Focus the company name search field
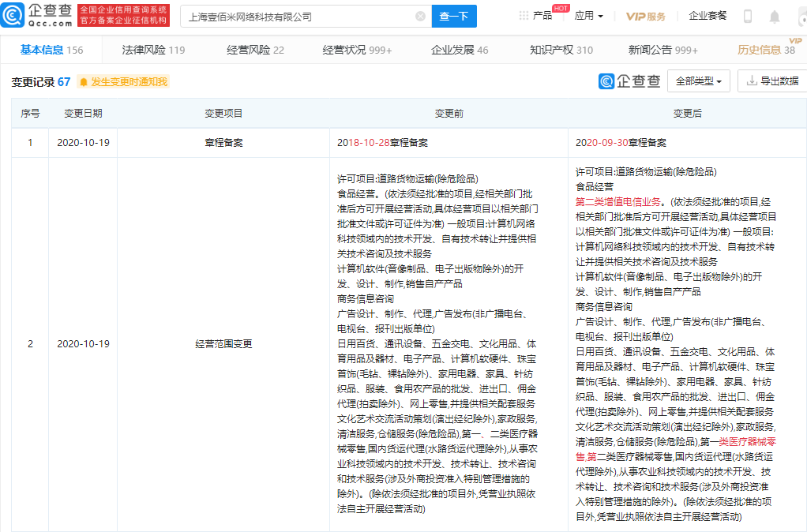This screenshot has width=807, height=532. pos(306,17)
